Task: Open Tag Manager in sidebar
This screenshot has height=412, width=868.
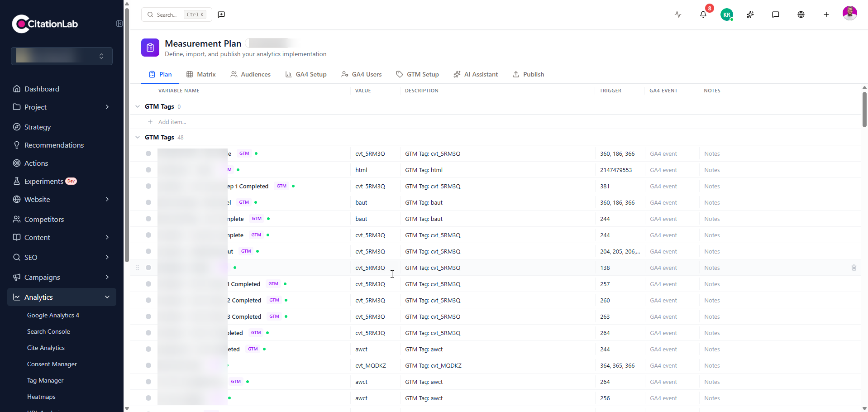Action: coord(45,380)
